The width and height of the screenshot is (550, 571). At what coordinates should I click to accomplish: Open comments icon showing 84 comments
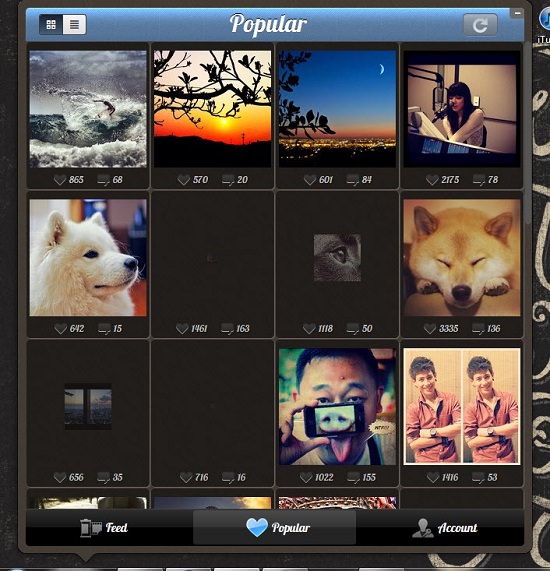pos(353,180)
